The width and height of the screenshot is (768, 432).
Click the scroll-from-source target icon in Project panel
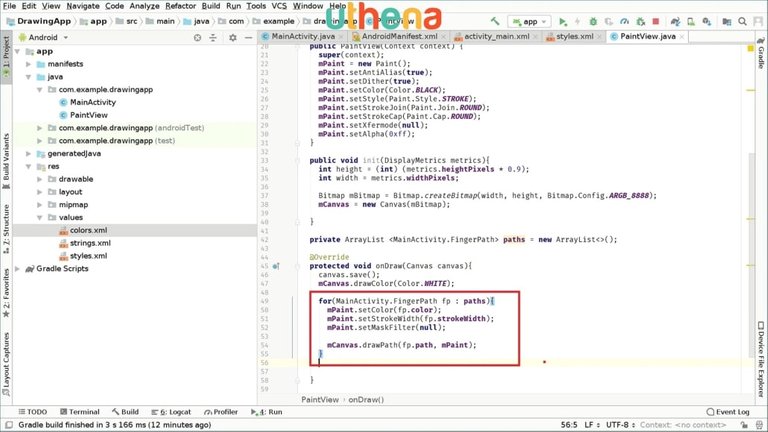coord(199,37)
